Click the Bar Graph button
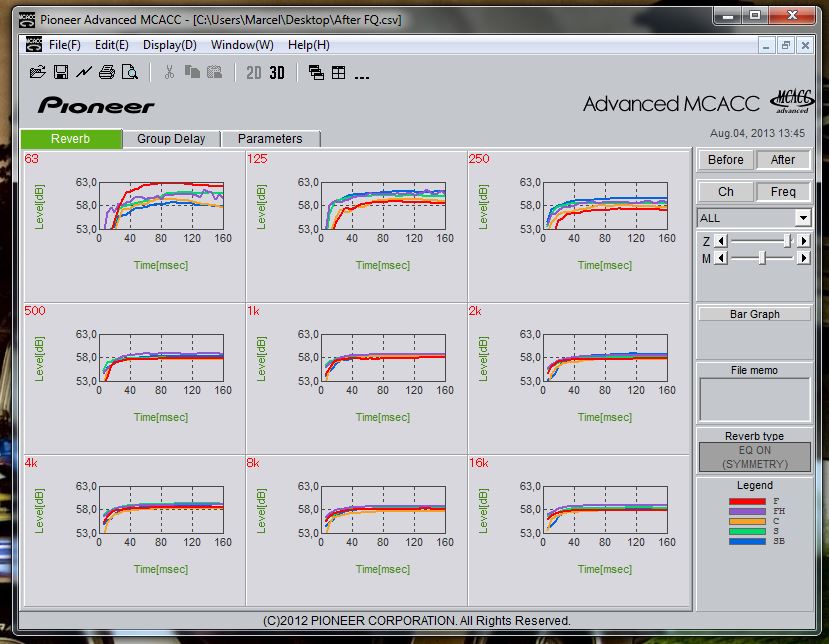829x644 pixels. coord(754,314)
